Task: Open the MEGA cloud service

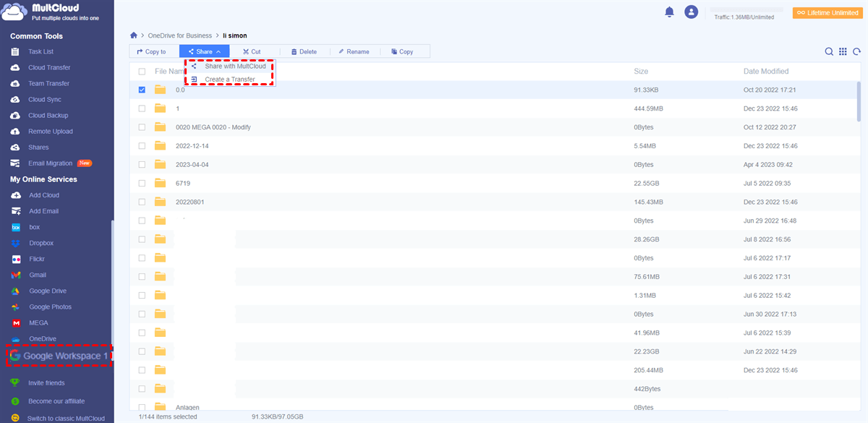Action: click(x=38, y=322)
